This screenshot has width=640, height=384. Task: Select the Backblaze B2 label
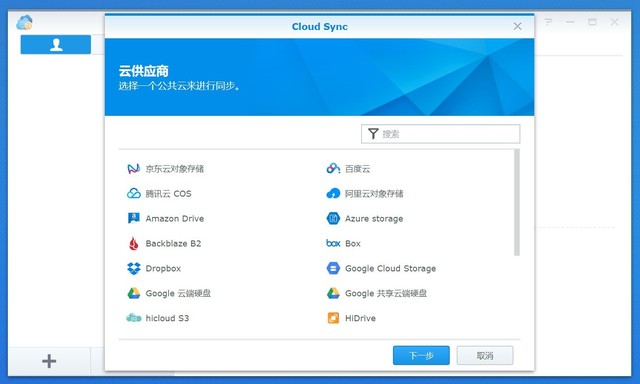(x=173, y=243)
